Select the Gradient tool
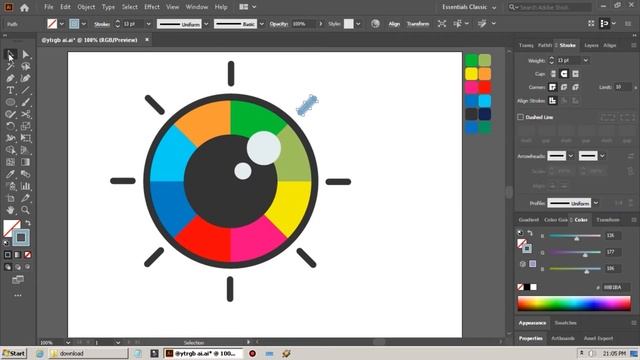Viewport: 640px width, 360px height. [x=26, y=162]
